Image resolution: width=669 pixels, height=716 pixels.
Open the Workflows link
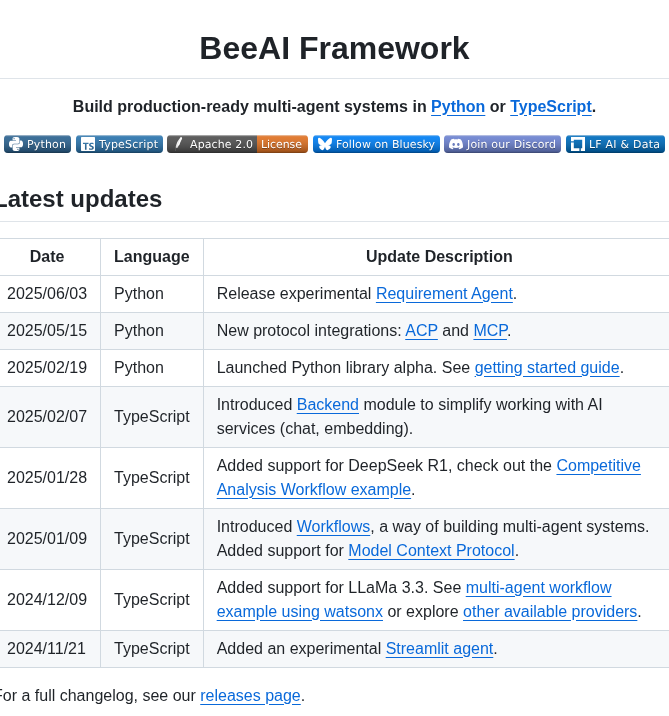[333, 526]
